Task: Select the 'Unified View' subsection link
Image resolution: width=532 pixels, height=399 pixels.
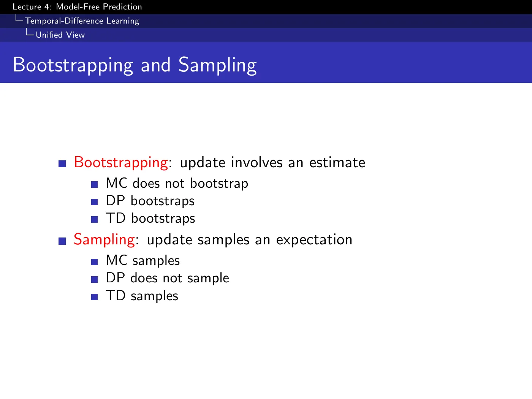Action: point(60,35)
